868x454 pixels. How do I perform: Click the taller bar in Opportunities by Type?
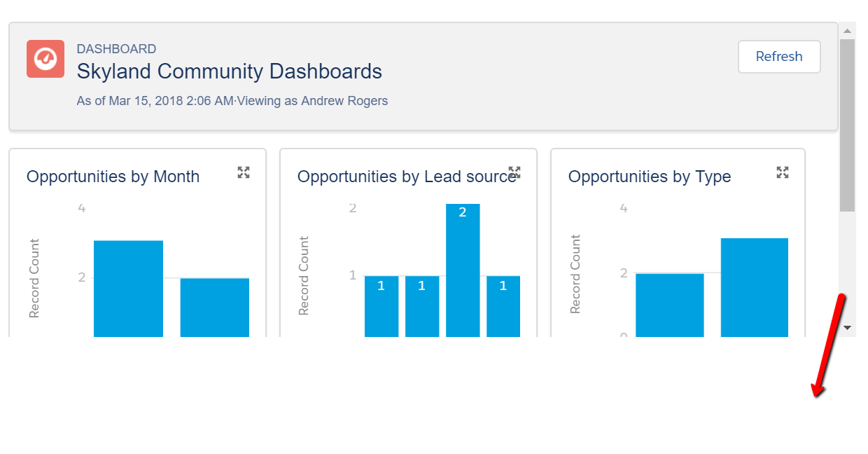point(754,287)
